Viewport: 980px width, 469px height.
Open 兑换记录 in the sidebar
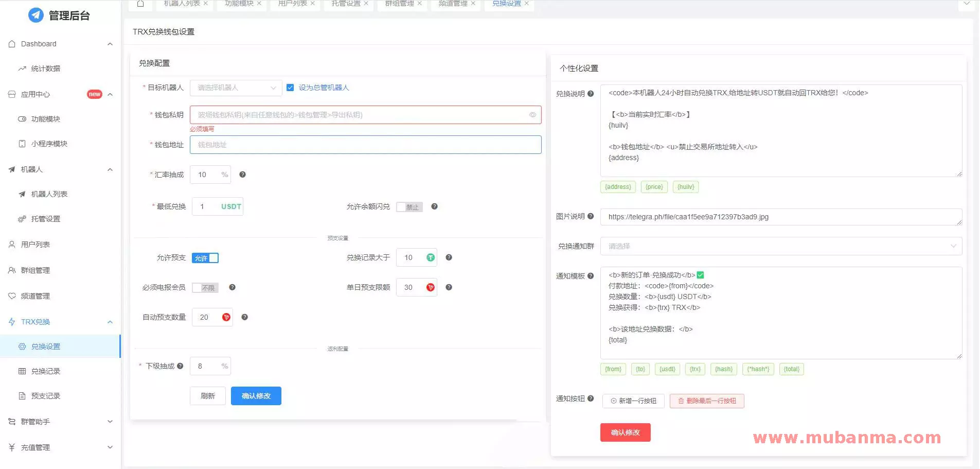point(45,371)
